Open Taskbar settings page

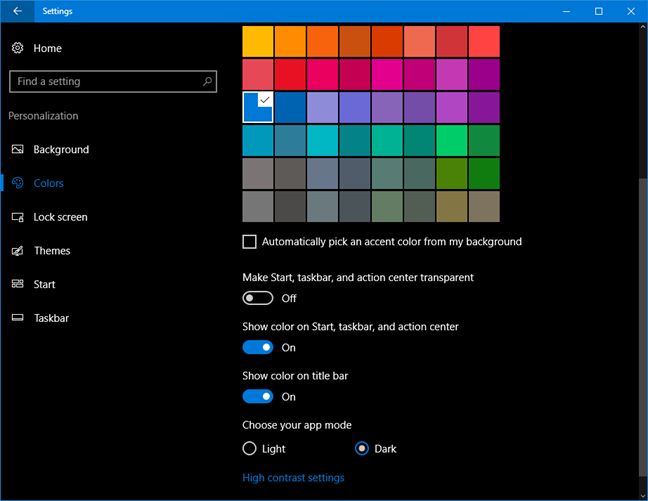pos(51,318)
